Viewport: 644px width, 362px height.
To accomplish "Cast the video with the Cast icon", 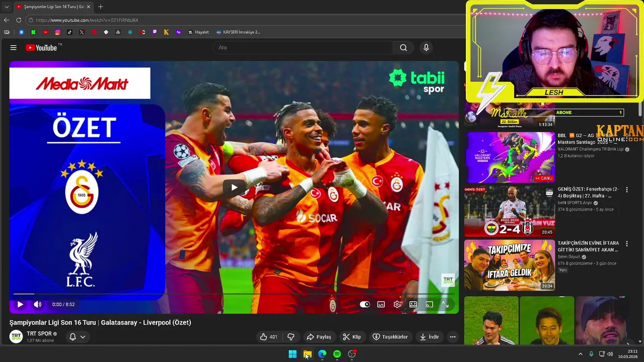I will [x=429, y=304].
